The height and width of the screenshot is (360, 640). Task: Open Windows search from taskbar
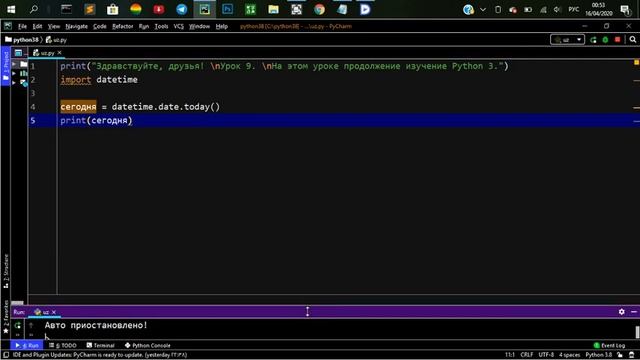(x=34, y=9)
